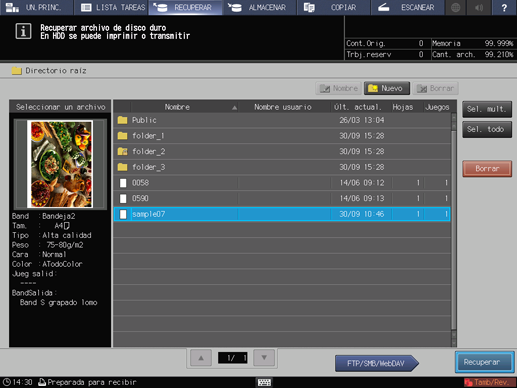Click the Seleccionar un archivo header

click(x=60, y=107)
